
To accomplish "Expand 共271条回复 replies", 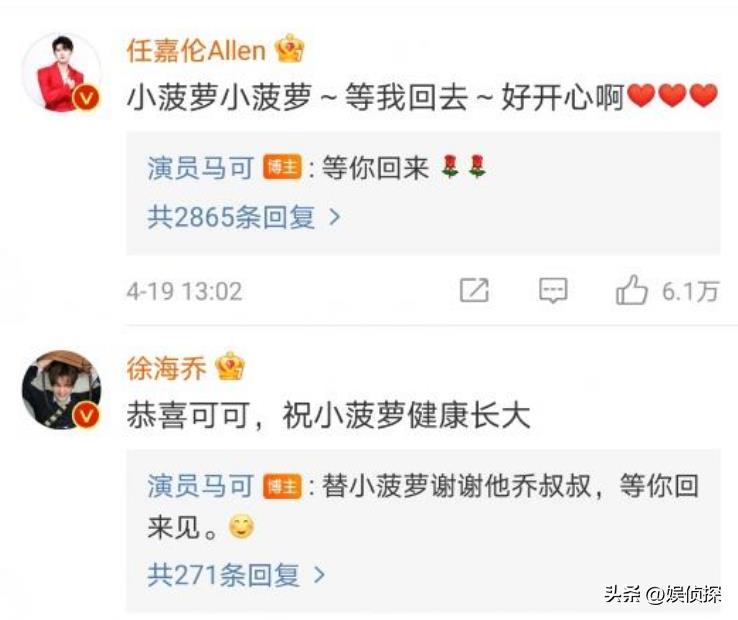I will [237, 575].
